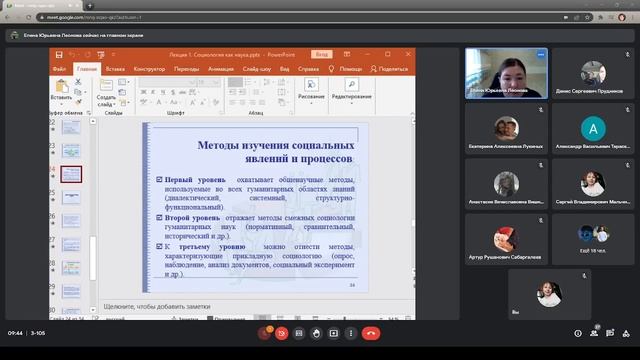
Task: Raise hand in Meet controls
Action: (x=316, y=333)
